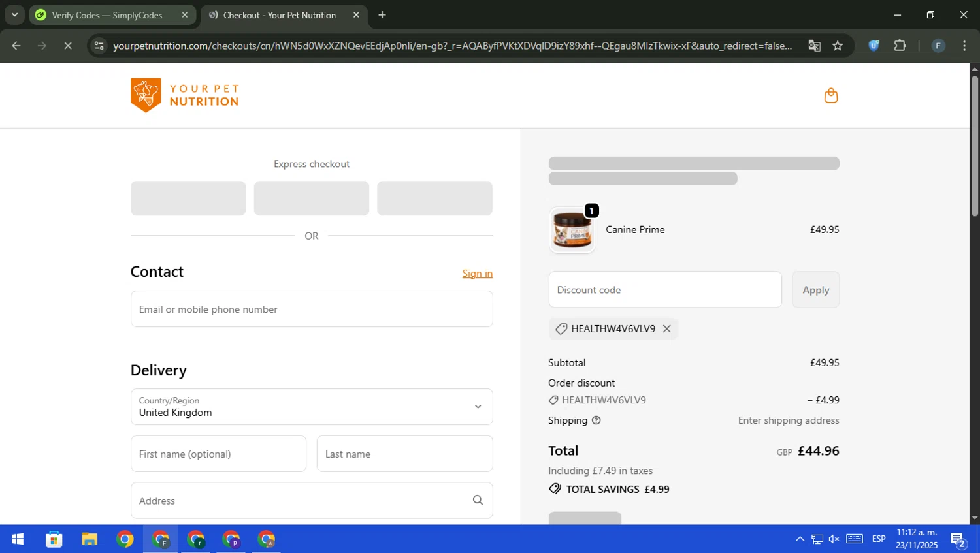The width and height of the screenshot is (980, 553).
Task: Click the Canine Prime product thumbnail
Action: (572, 230)
